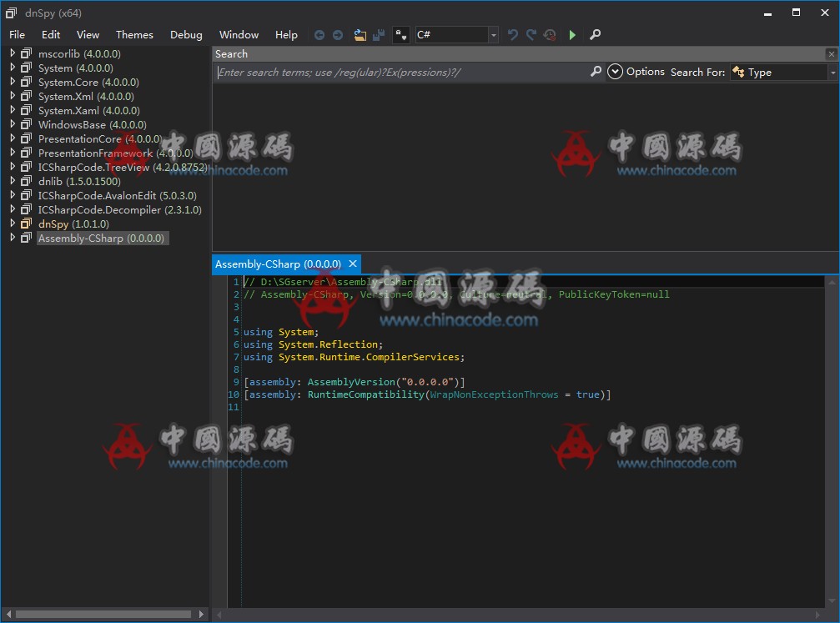The height and width of the screenshot is (623, 840).
Task: Select Assembly-CSharp (0.0.0.0) tree item
Action: [x=101, y=238]
